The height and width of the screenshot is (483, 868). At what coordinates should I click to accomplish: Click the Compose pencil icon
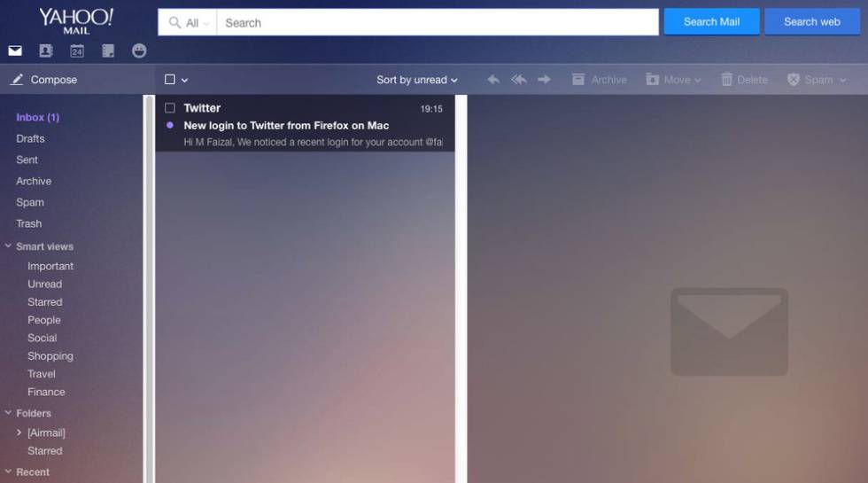point(17,80)
